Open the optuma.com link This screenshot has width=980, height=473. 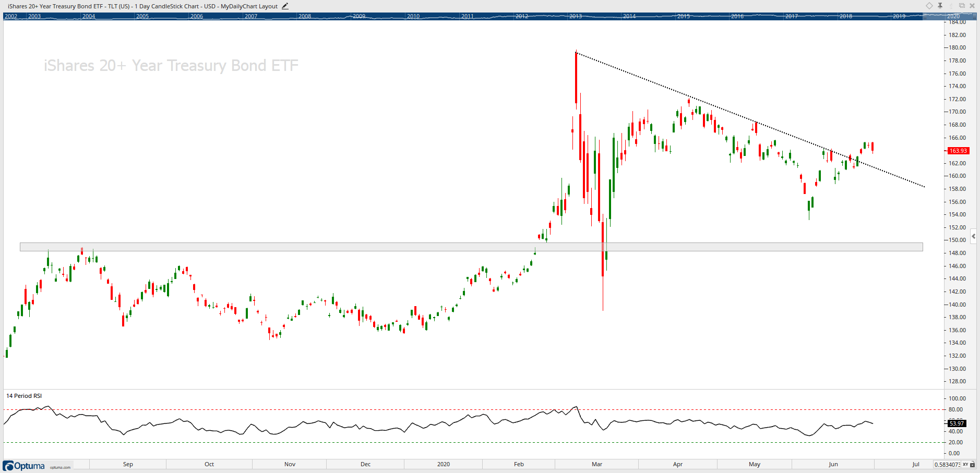[x=60, y=467]
